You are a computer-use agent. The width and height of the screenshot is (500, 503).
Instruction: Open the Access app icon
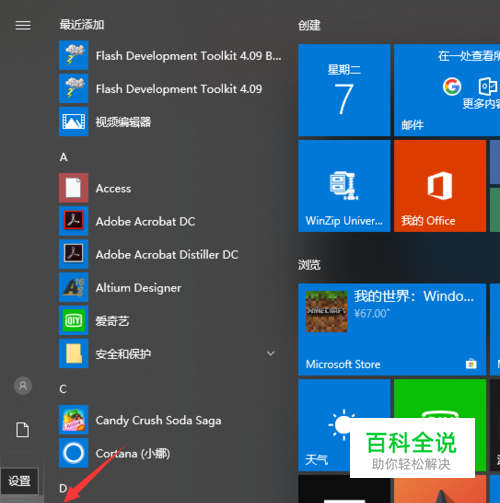[74, 188]
